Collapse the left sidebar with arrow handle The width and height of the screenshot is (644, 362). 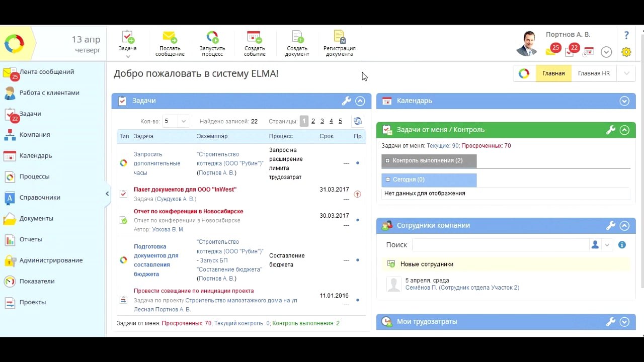pos(107,194)
